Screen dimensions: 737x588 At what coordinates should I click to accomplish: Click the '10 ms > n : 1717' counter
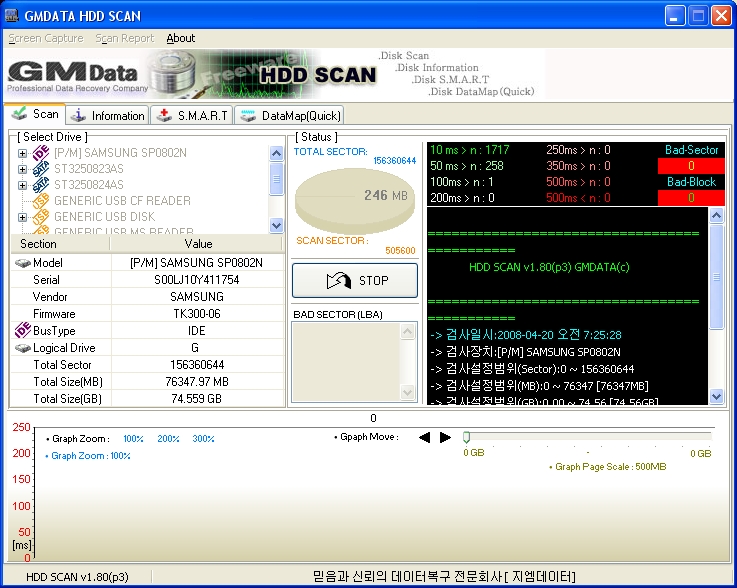coord(470,150)
